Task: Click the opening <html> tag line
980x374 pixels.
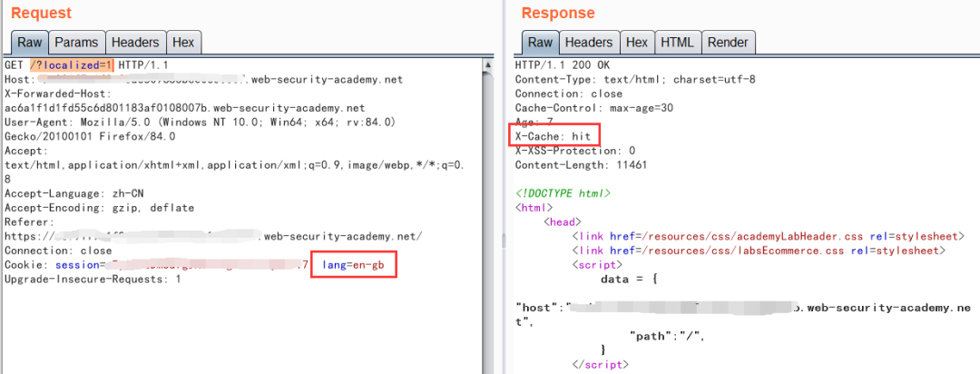Action: 534,208
